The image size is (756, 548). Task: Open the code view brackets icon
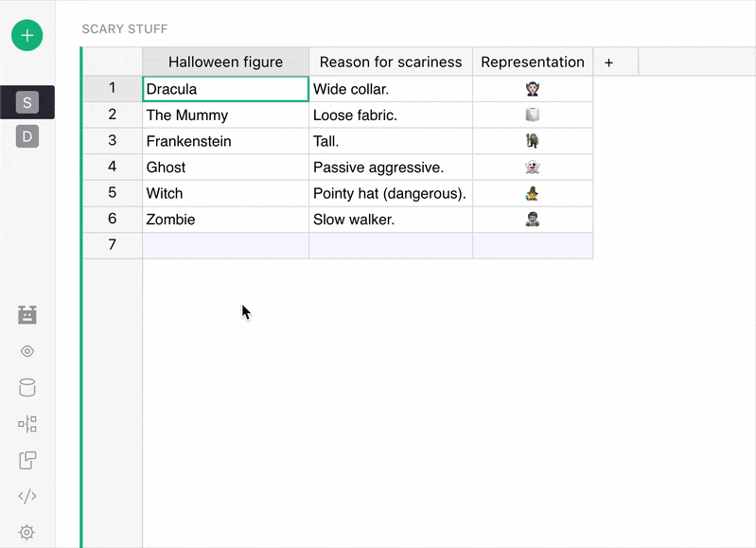[27, 496]
